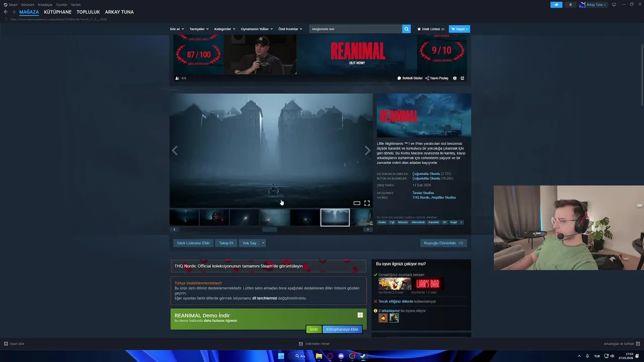The height and width of the screenshot is (362, 644).
Task: Open Arkadaşlar ve Sohbet panel
Action: point(621,344)
